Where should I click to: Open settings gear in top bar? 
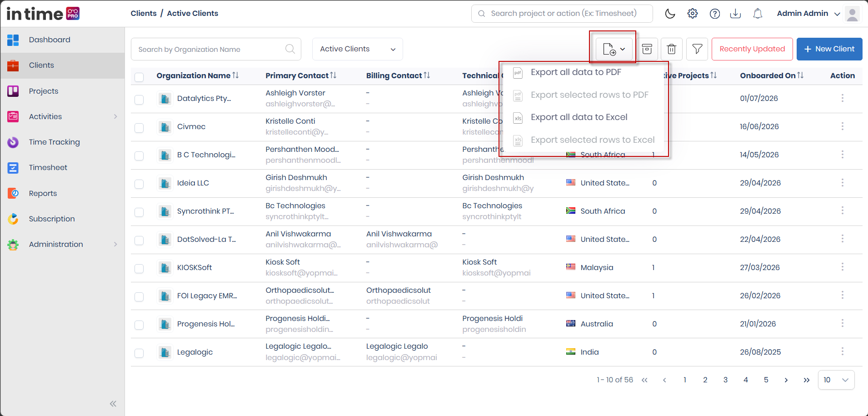[693, 14]
